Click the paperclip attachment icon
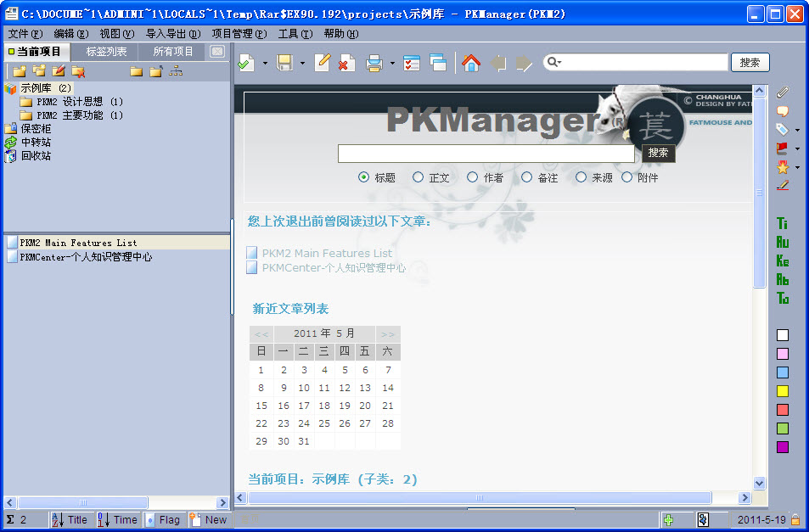This screenshot has height=532, width=809. click(x=783, y=92)
